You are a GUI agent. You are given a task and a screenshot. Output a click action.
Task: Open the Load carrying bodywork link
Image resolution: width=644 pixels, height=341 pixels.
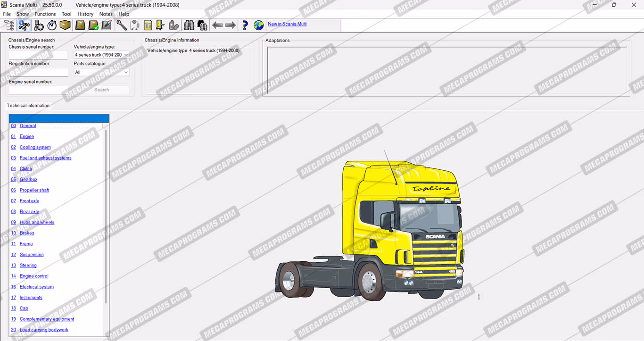coord(44,330)
